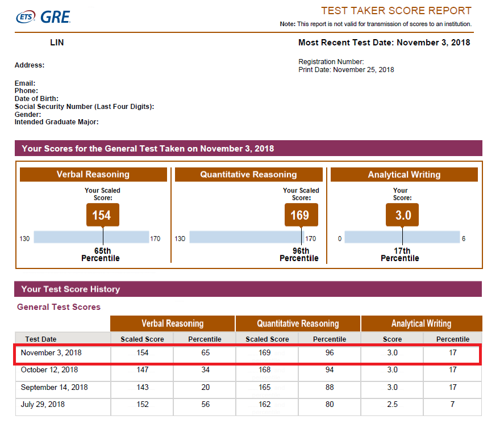The image size is (504, 441).
Task: Click the table's 'Analytical Writing' group header
Action: pos(422,323)
